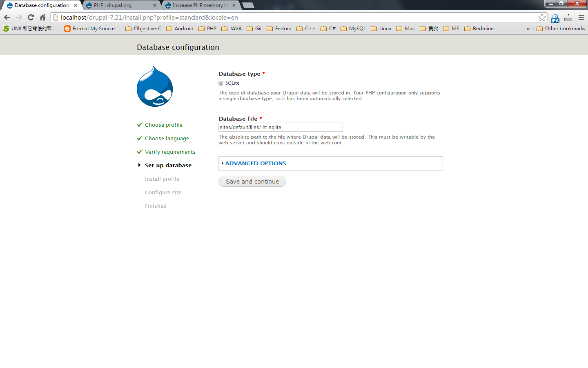588x368 pixels.
Task: Click the Install profile step
Action: point(162,179)
